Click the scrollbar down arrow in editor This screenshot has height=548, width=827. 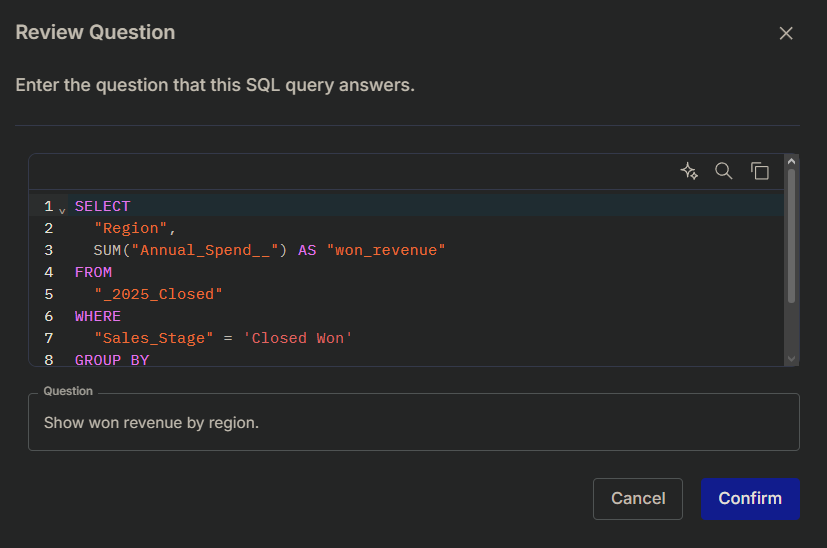click(x=791, y=359)
